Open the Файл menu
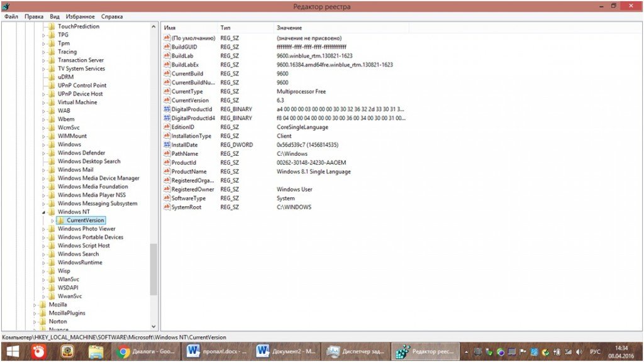Viewport: 644px width, 362px height. (x=11, y=16)
